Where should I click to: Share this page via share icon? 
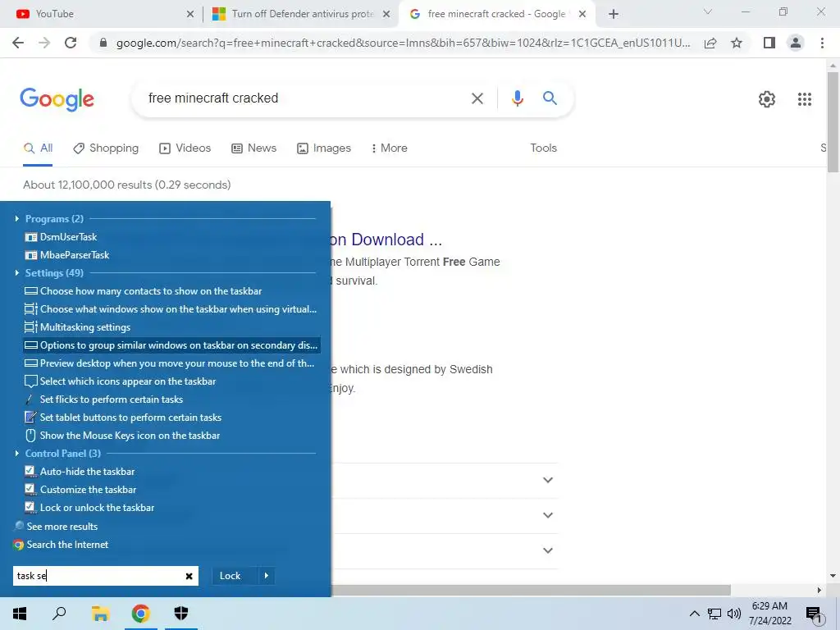710,43
